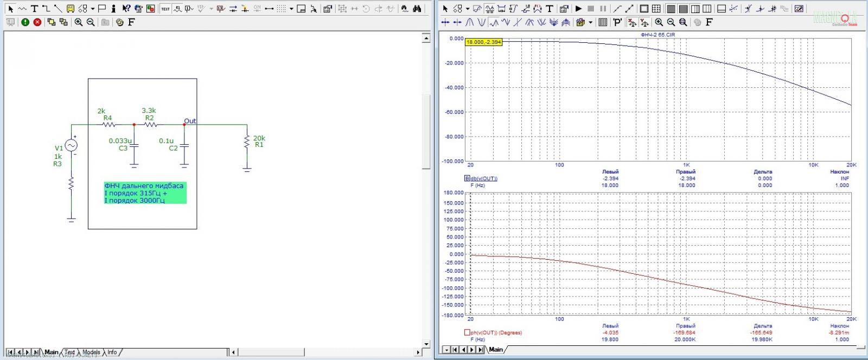Click the schematic vertical scrollbar down arrow
This screenshot has height=360, width=868.
426,344
